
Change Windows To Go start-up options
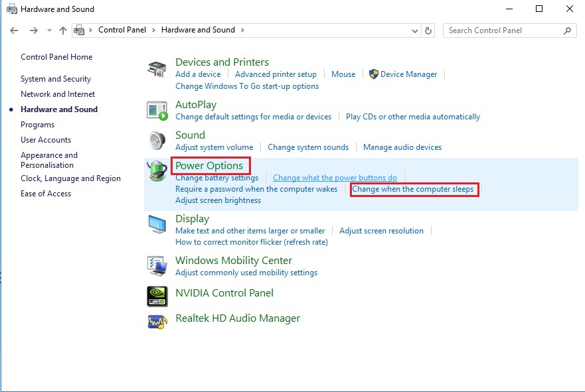click(247, 86)
